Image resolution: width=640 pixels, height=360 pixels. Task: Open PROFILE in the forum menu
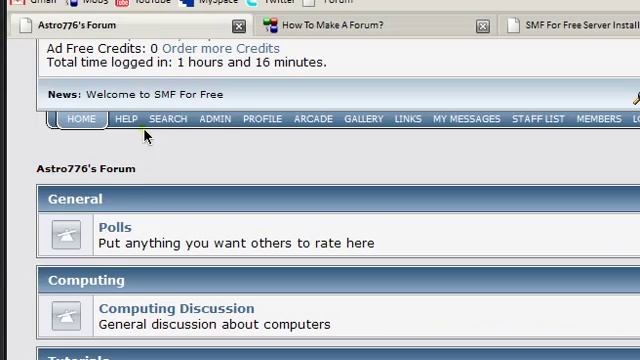tap(262, 119)
